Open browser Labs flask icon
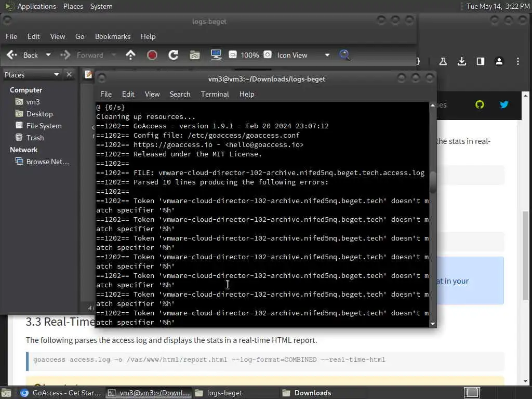Viewport: 532px width, 399px height. (443, 61)
